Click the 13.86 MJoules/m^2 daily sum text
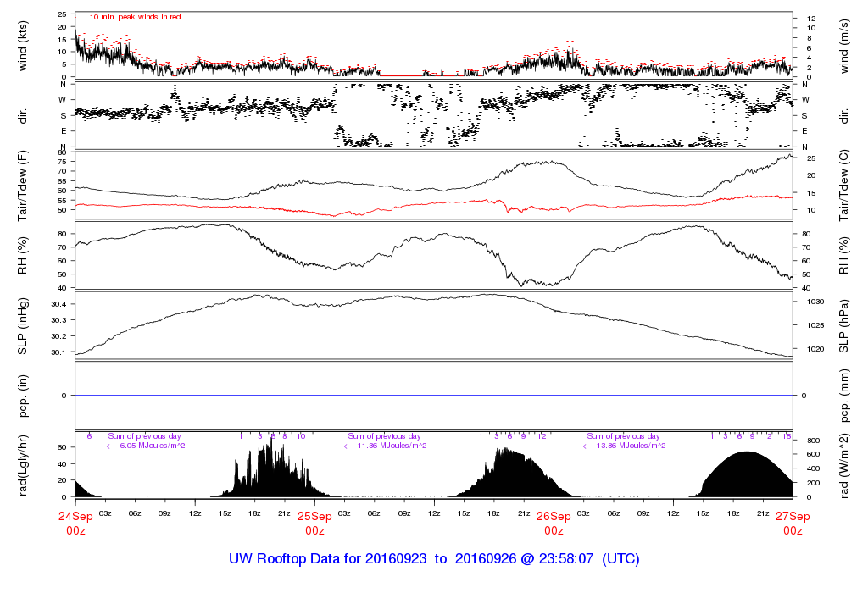The height and width of the screenshot is (593, 868). (x=623, y=446)
